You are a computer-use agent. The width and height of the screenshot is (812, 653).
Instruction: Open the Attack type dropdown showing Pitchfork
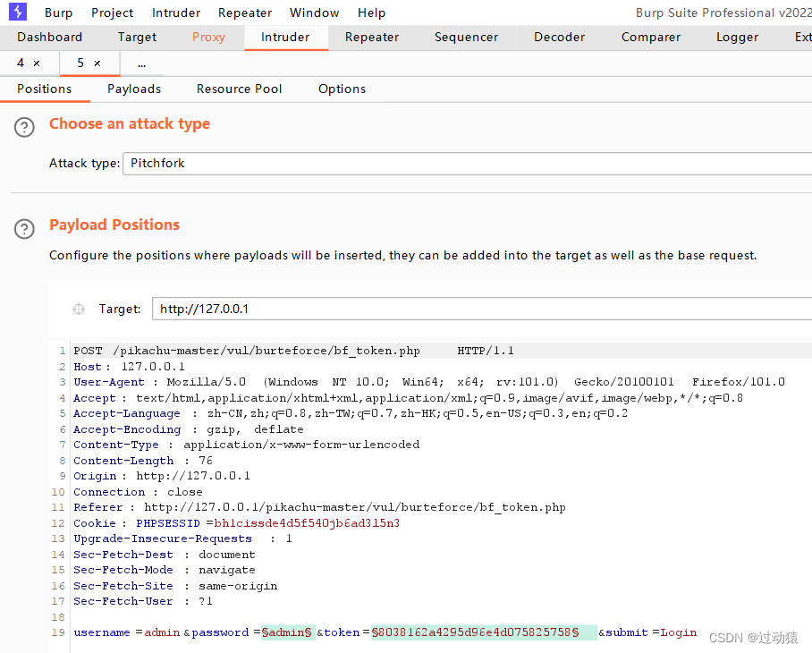[x=467, y=164]
